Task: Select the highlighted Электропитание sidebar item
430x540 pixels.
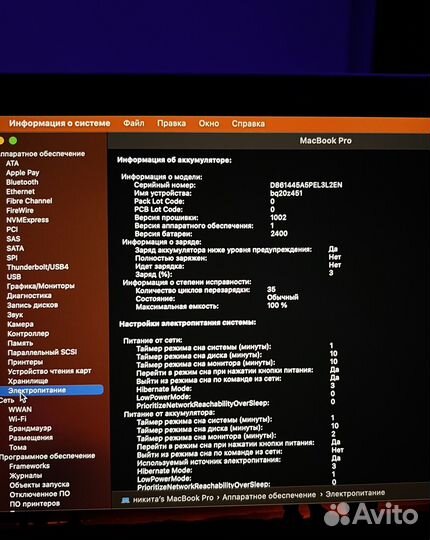Action: (x=52, y=390)
